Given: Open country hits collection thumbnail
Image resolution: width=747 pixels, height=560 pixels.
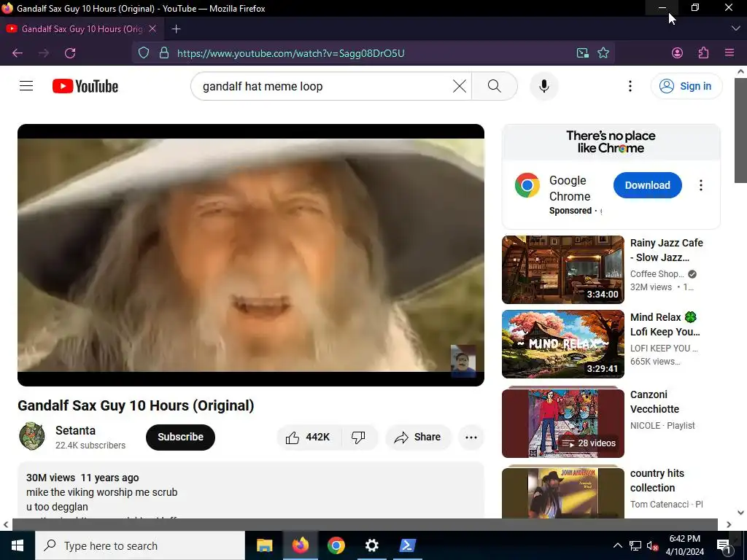Looking at the screenshot, I should point(562,491).
